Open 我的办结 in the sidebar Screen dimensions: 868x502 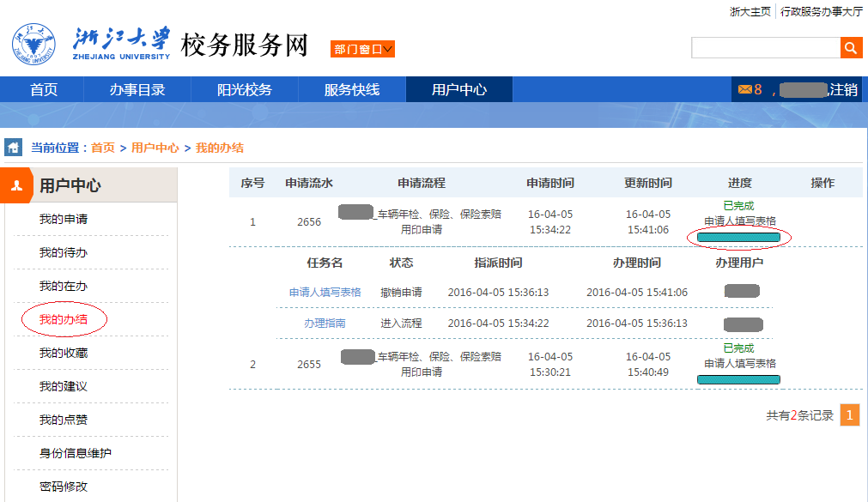click(63, 319)
